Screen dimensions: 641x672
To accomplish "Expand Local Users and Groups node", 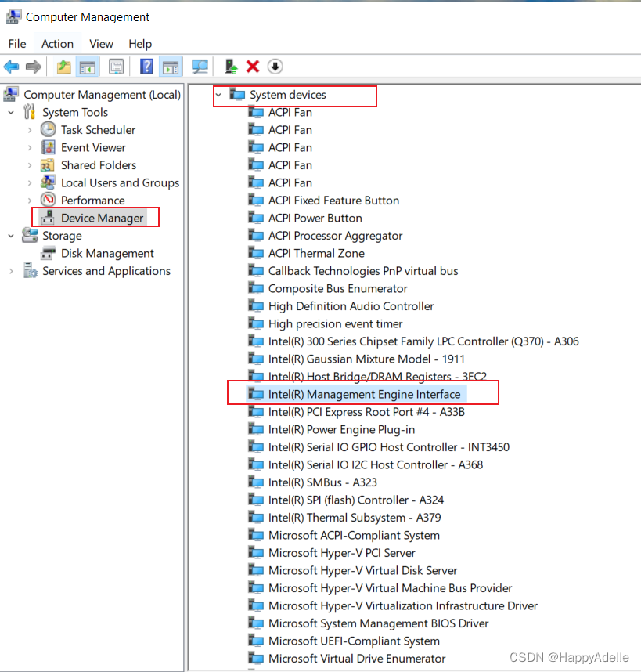I will (30, 183).
